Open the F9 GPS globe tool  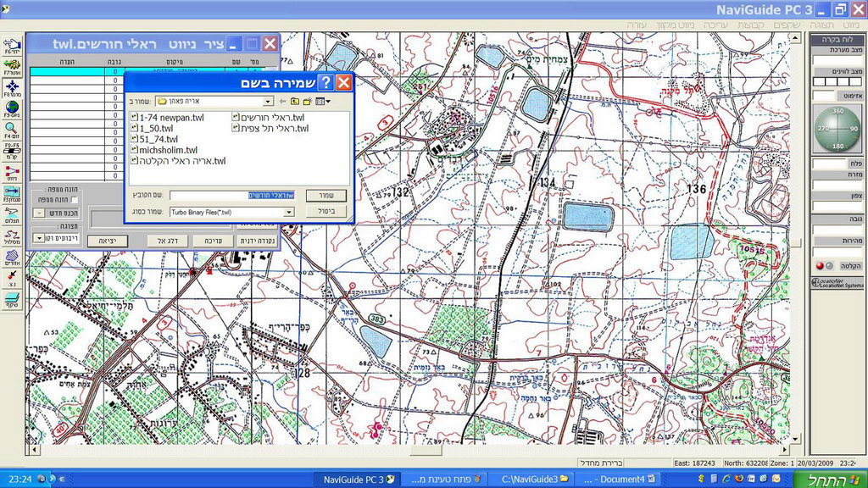click(x=12, y=109)
